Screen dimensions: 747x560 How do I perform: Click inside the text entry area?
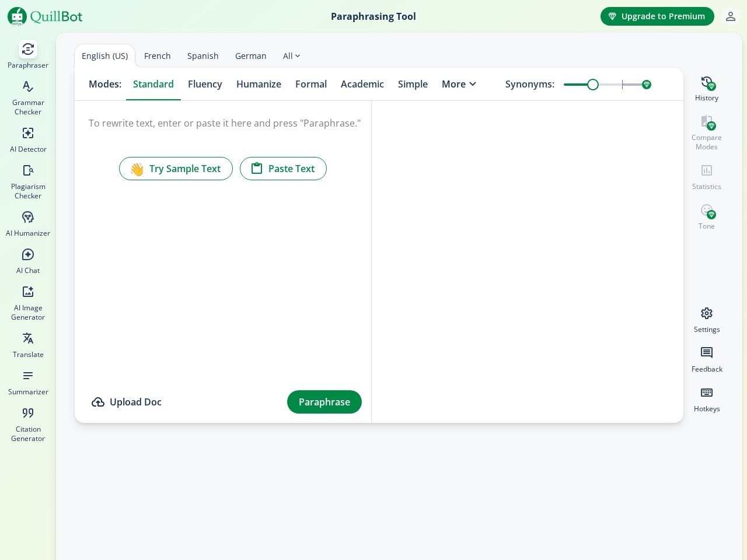pyautogui.click(x=222, y=262)
